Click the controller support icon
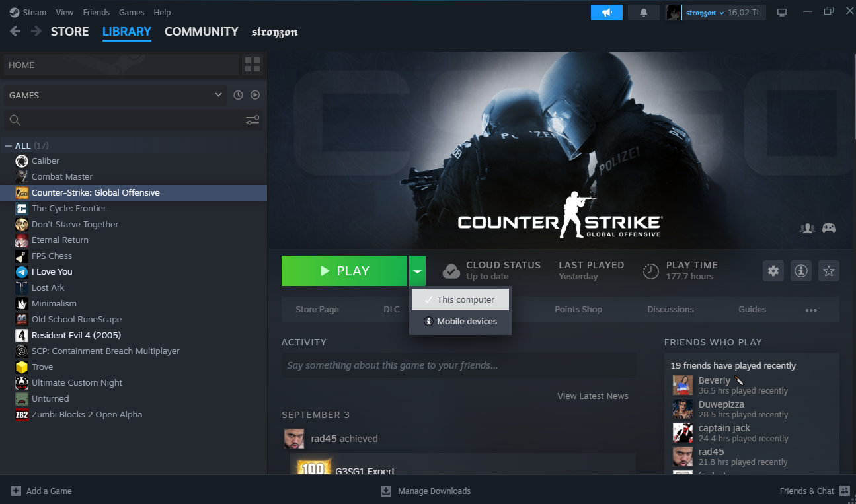This screenshot has height=504, width=856. click(x=828, y=228)
